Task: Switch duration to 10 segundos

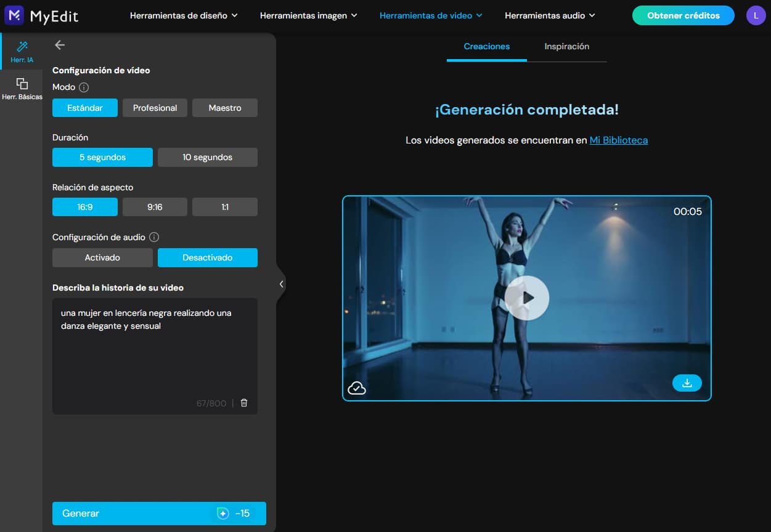Action: [207, 157]
